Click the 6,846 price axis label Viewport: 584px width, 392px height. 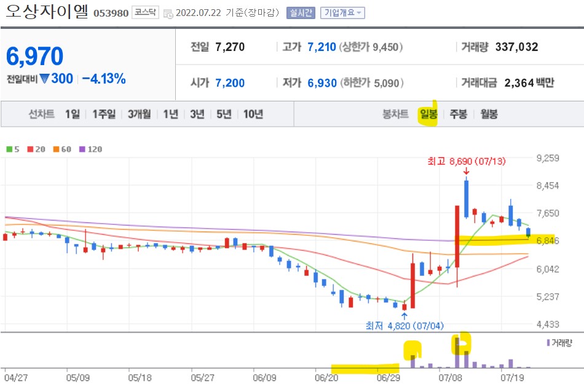[548, 240]
